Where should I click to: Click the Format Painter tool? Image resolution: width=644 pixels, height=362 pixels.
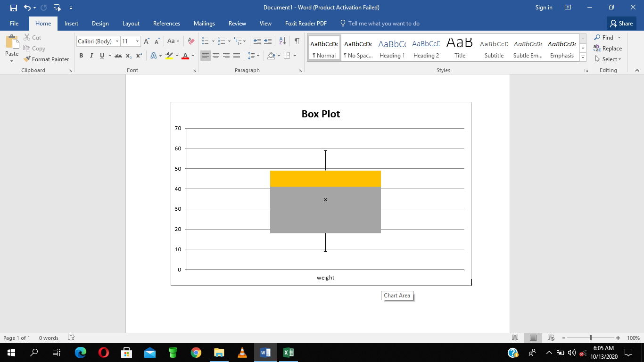coord(46,59)
